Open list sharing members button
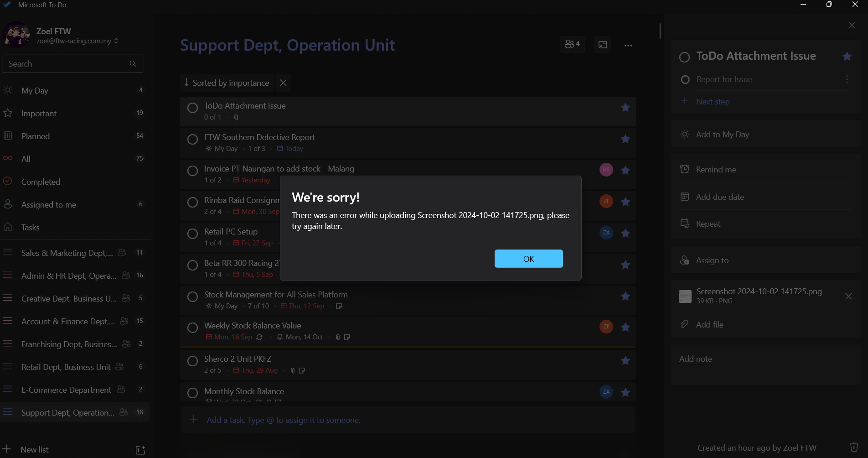This screenshot has width=868, height=458. (x=572, y=44)
